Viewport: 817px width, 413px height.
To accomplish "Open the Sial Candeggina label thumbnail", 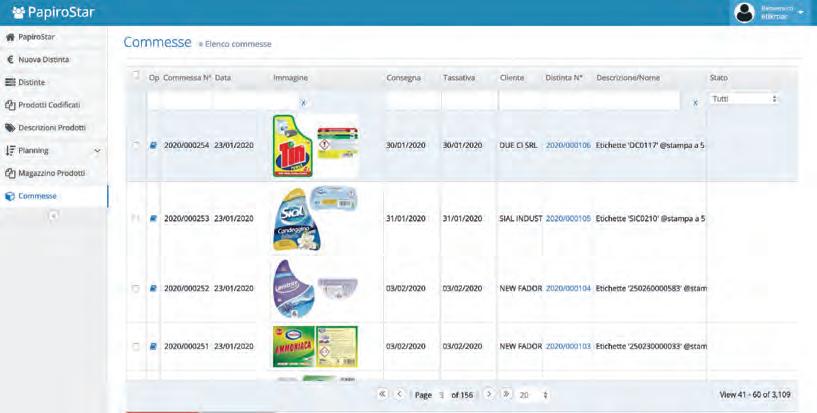I will point(315,218).
